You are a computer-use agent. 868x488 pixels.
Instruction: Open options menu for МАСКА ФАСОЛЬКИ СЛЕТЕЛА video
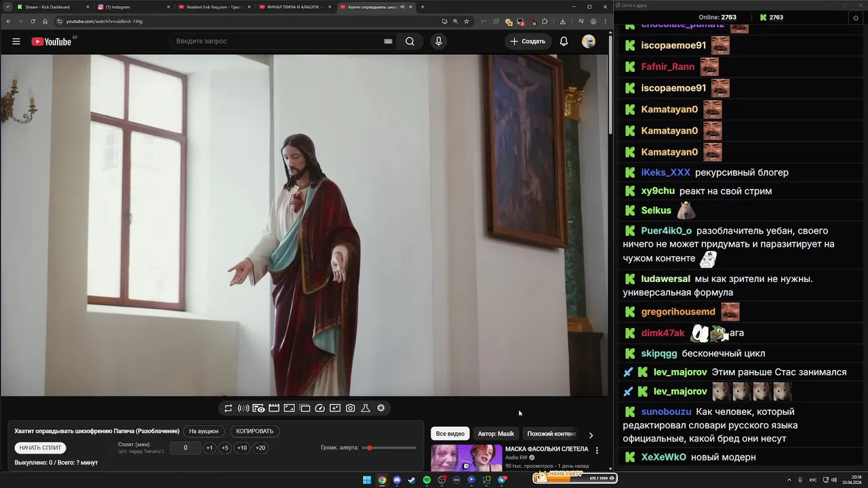(597, 450)
